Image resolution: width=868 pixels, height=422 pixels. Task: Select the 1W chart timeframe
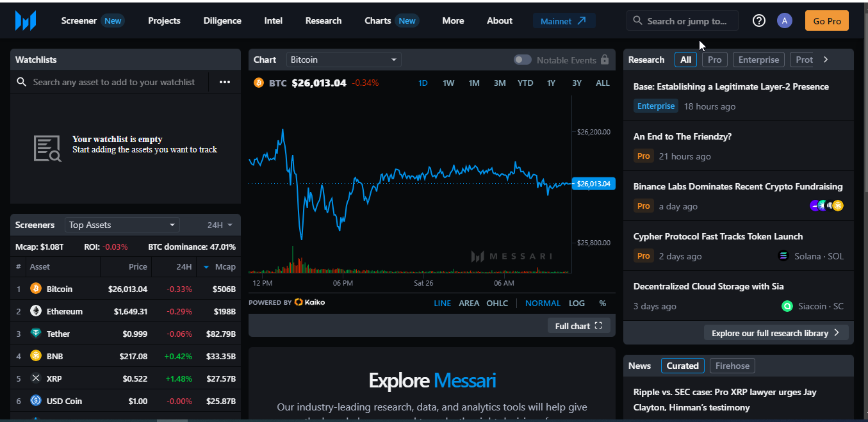click(448, 83)
